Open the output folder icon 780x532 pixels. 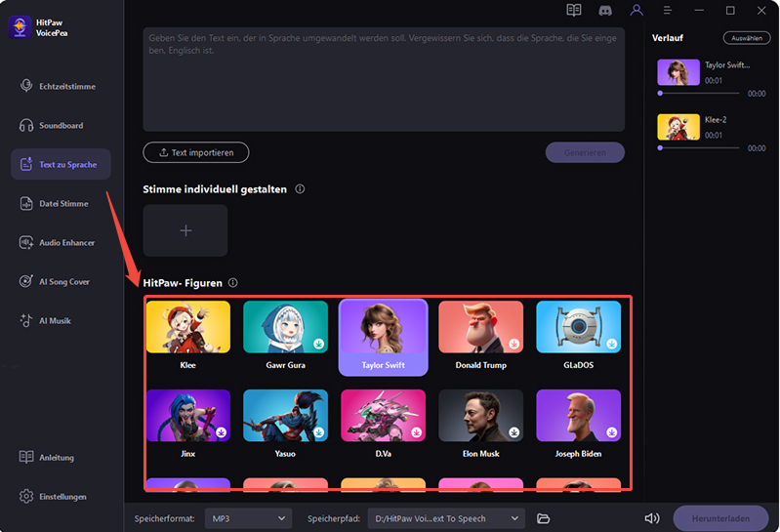544,518
